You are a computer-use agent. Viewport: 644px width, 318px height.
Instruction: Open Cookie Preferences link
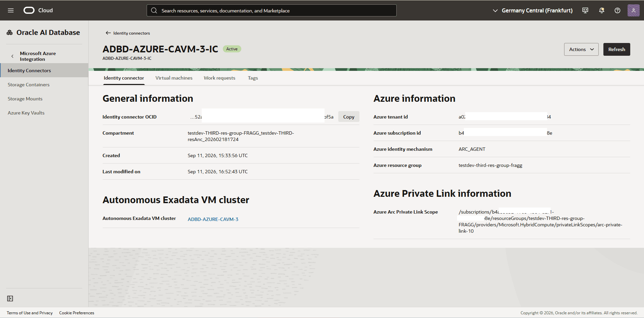pos(77,313)
